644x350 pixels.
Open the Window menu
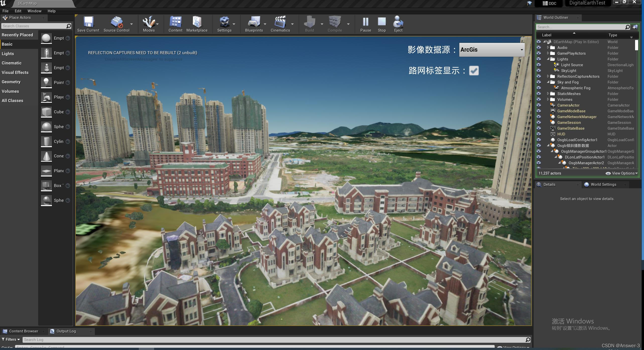34,11
